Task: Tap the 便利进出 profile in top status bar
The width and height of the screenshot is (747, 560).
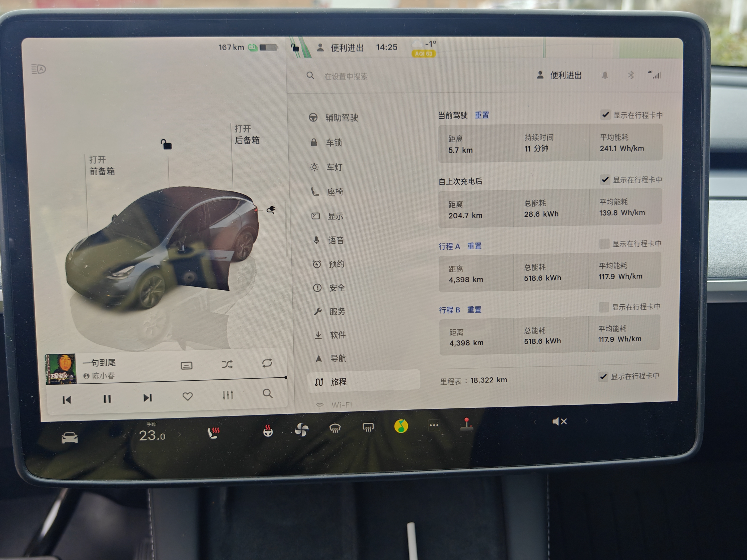Action: pyautogui.click(x=340, y=48)
